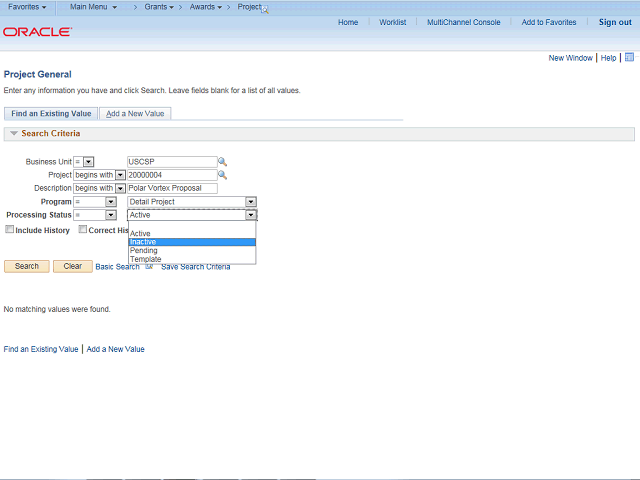The width and height of the screenshot is (640, 480).
Task: Click the Sign out link
Action: (615, 22)
